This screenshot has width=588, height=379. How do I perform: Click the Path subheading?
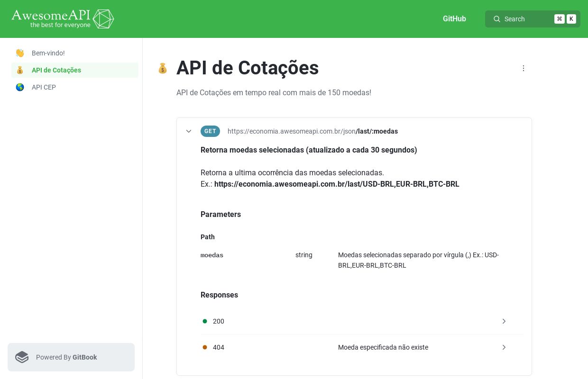[208, 237]
